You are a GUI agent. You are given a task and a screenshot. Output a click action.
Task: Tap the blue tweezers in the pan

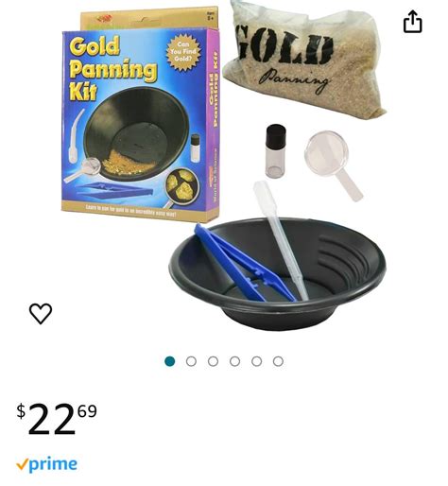tap(245, 264)
